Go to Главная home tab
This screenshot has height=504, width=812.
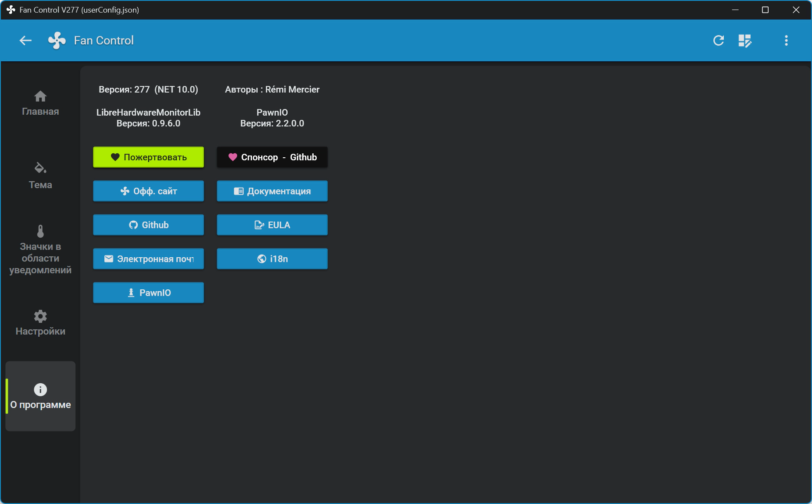point(40,103)
